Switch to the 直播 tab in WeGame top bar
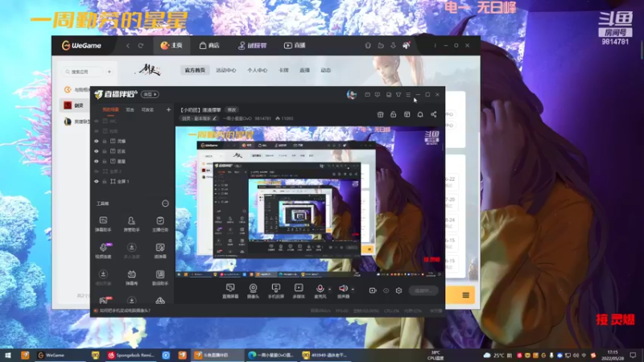Screen dimensions: 644x362 click(295, 46)
